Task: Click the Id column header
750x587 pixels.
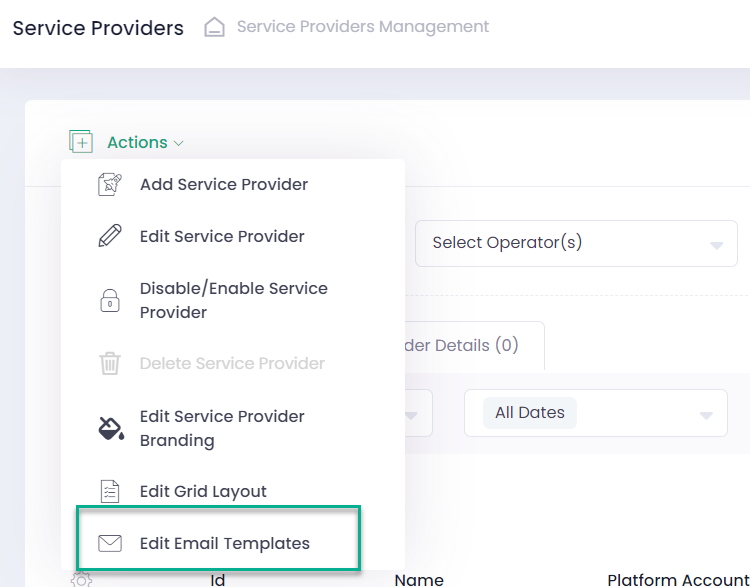Action: [x=217, y=579]
